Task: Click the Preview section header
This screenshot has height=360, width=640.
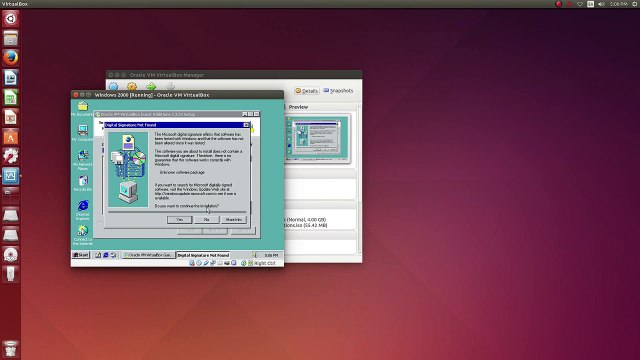Action: point(298,107)
